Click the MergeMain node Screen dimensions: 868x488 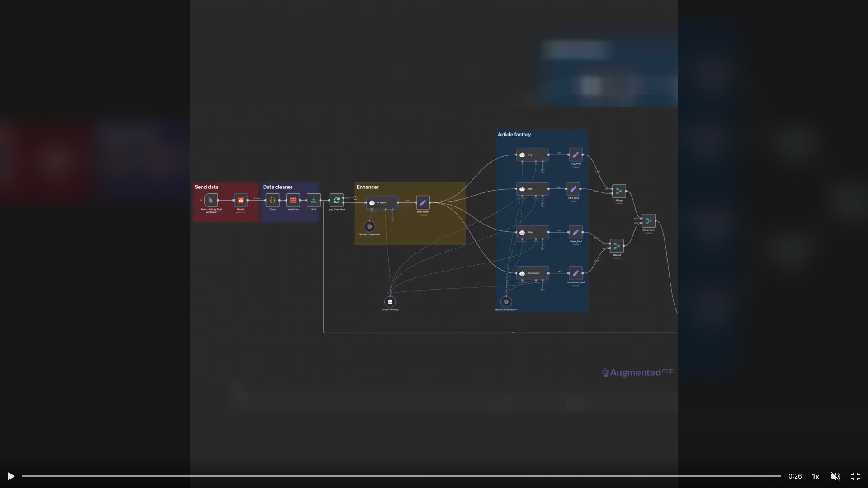point(648,221)
